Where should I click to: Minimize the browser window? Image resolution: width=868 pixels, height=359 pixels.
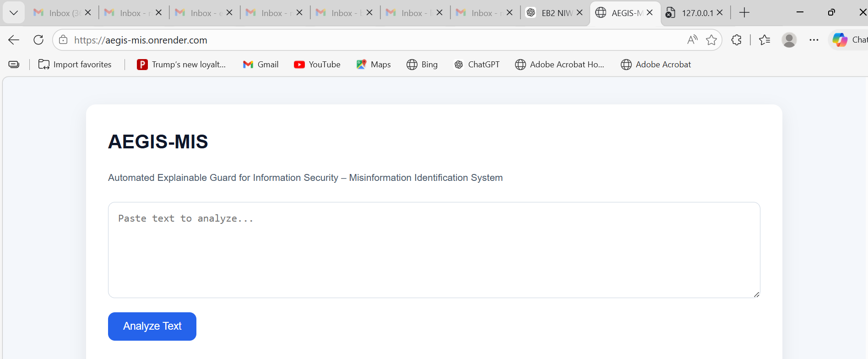pyautogui.click(x=800, y=12)
